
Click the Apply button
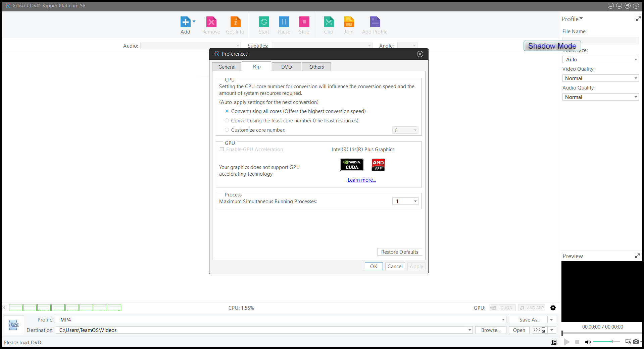click(x=416, y=267)
